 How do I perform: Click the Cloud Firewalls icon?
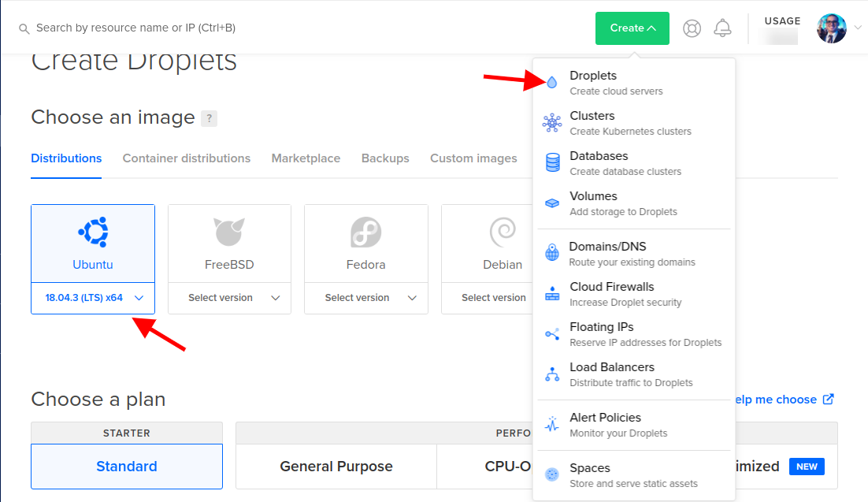(x=552, y=294)
